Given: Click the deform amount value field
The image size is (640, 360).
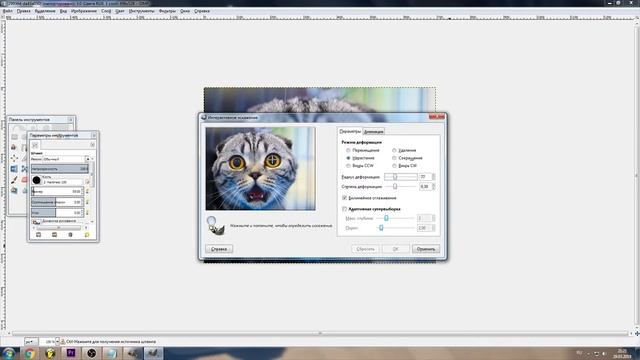Looking at the screenshot, I should pyautogui.click(x=425, y=186).
